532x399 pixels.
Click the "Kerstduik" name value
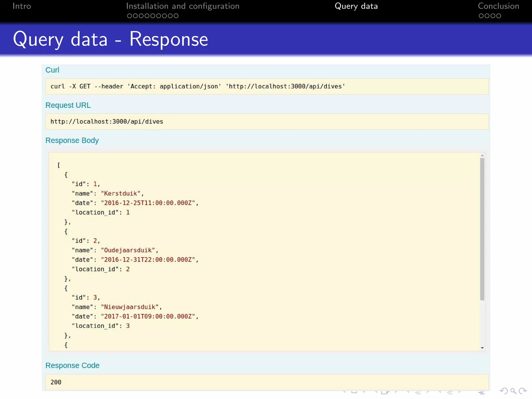click(x=121, y=194)
